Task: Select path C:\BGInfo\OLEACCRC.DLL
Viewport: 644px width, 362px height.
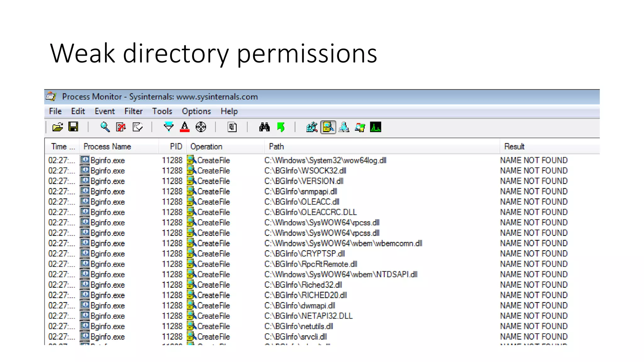Action: (310, 212)
